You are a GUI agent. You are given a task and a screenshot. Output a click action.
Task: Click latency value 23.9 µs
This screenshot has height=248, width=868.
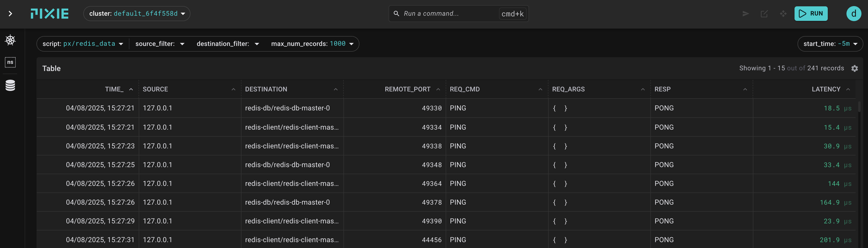pyautogui.click(x=838, y=221)
